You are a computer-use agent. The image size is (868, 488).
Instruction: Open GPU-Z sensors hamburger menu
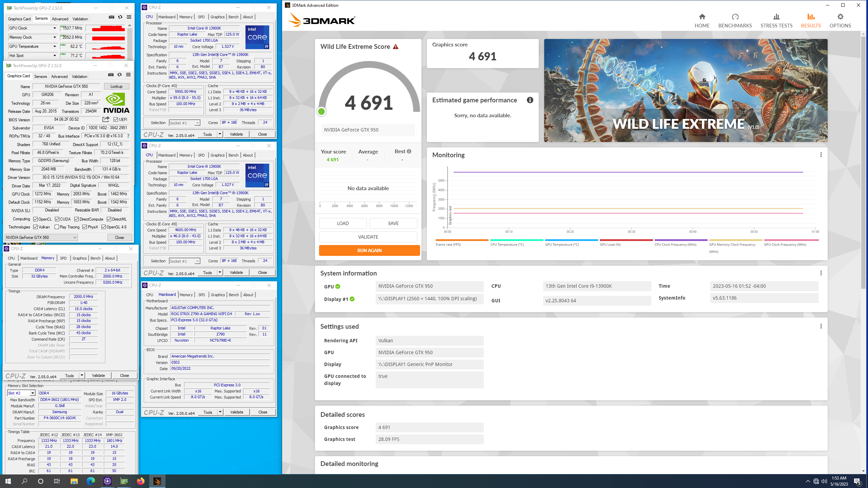click(x=129, y=17)
